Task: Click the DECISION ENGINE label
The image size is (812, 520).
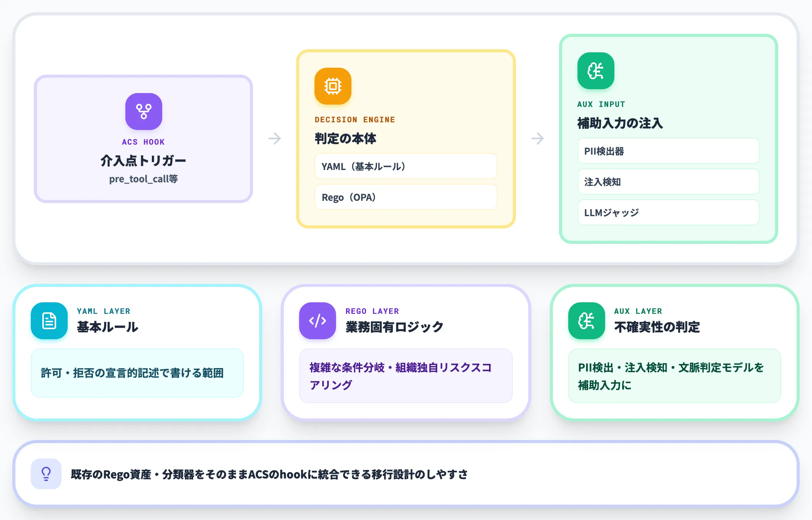Action: [355, 120]
